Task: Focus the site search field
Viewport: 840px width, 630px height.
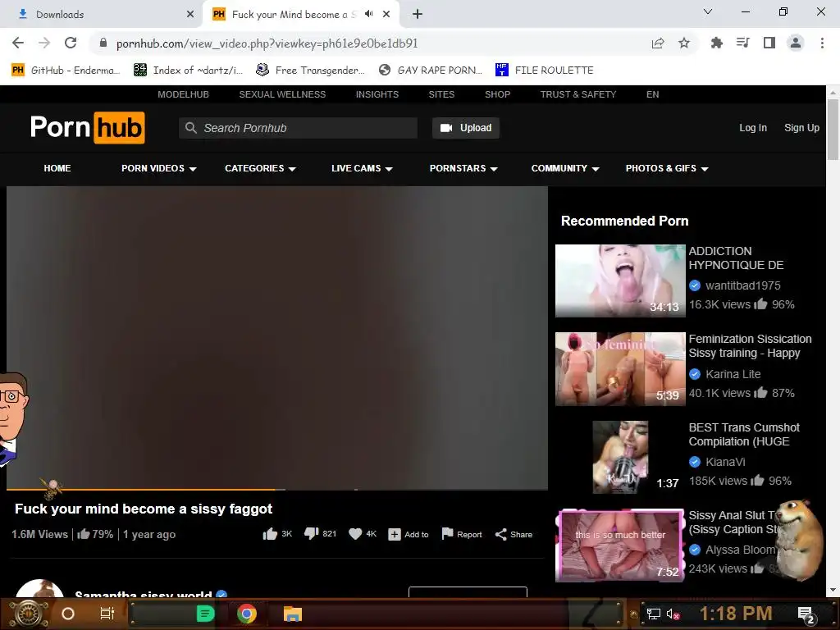Action: coord(298,128)
